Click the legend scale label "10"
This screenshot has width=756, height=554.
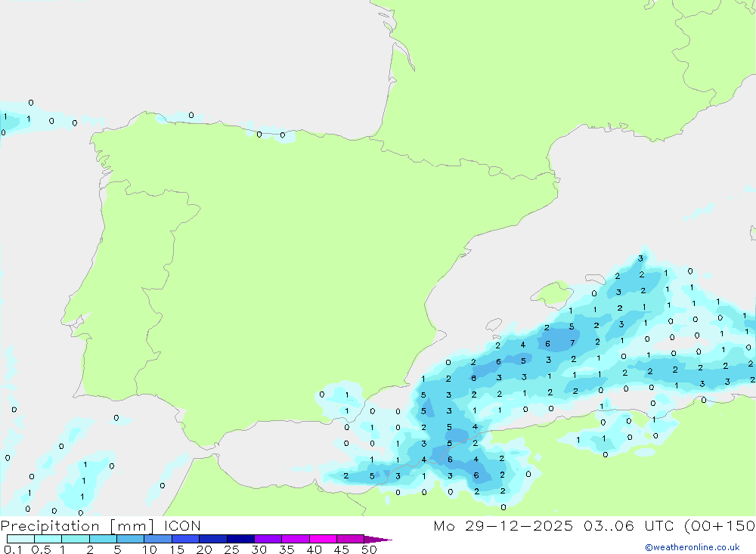point(150,549)
